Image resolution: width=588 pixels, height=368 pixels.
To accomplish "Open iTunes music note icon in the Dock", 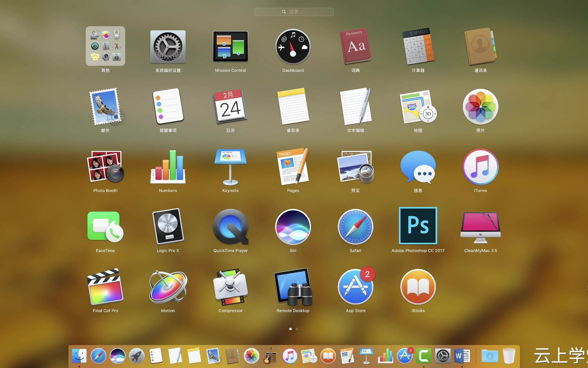I will point(290,356).
